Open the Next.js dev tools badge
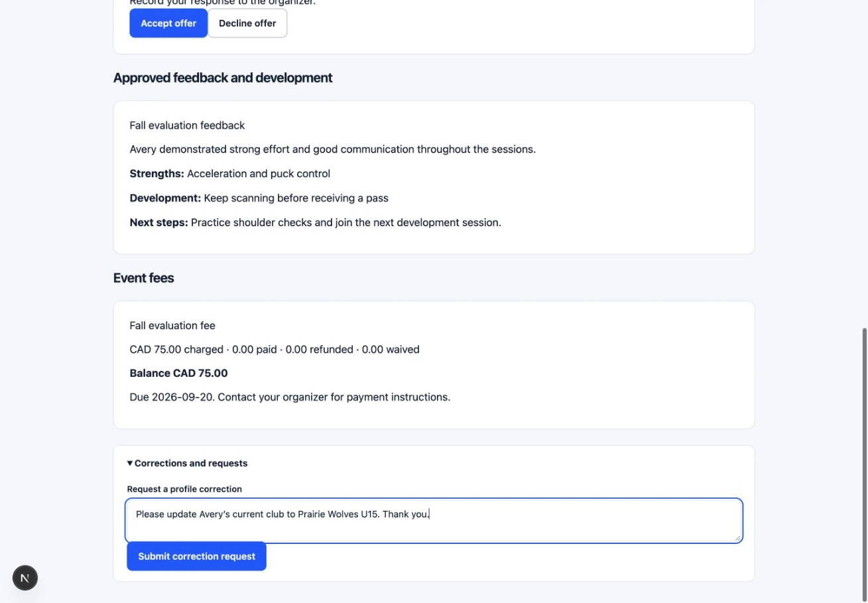This screenshot has width=868, height=603. tap(25, 578)
